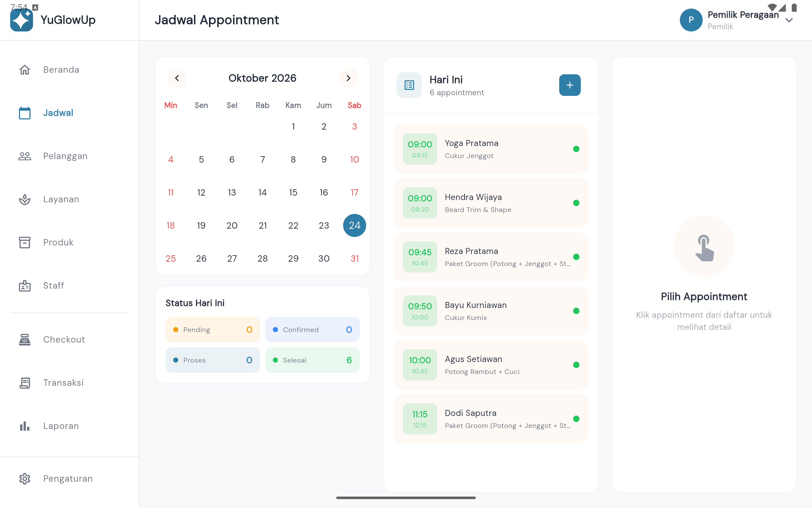Click green status dot on Dodi Saputra
The image size is (812, 508).
[x=576, y=419]
